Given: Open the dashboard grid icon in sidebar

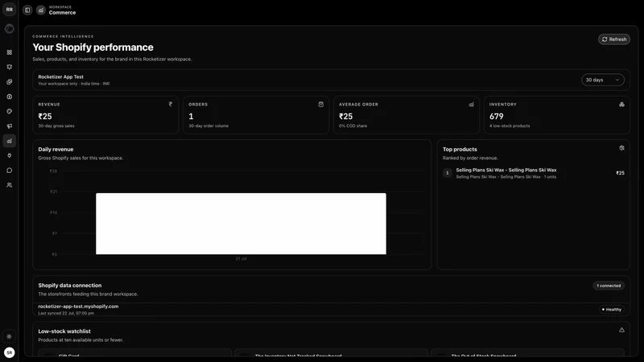Looking at the screenshot, I should pyautogui.click(x=9, y=52).
